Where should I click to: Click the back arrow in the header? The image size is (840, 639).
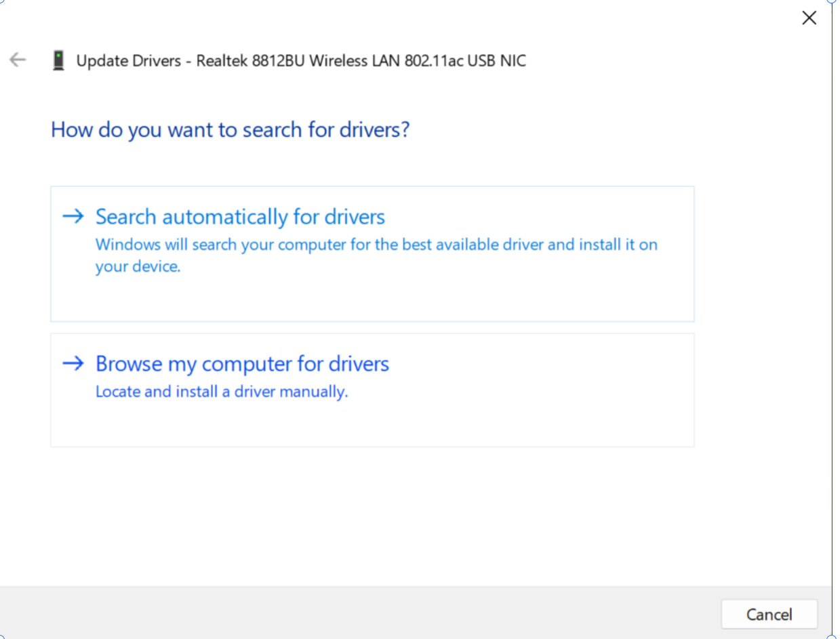(x=18, y=60)
